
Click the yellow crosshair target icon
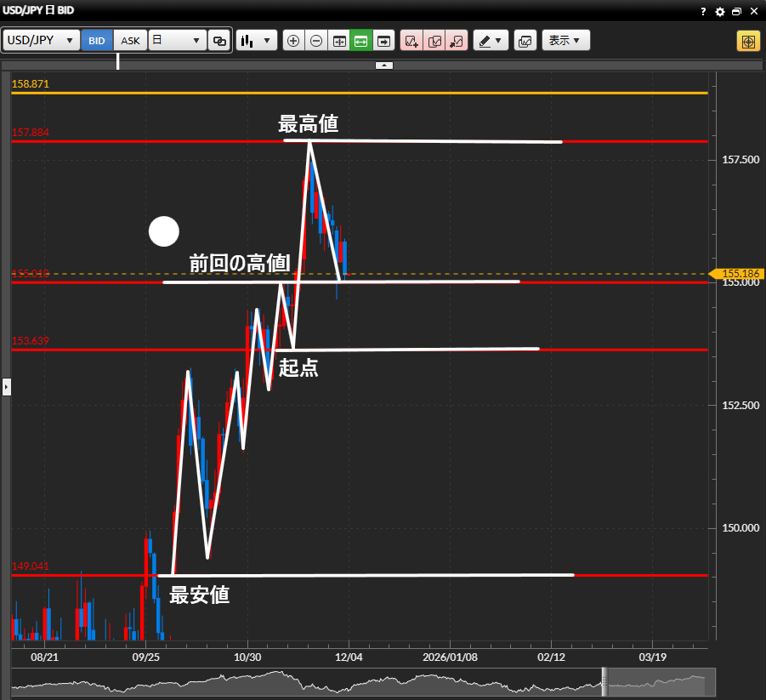coord(748,41)
